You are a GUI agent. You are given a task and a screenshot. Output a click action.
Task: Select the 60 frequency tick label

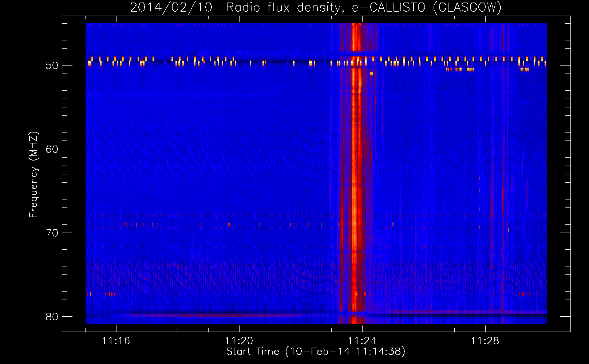(x=52, y=149)
